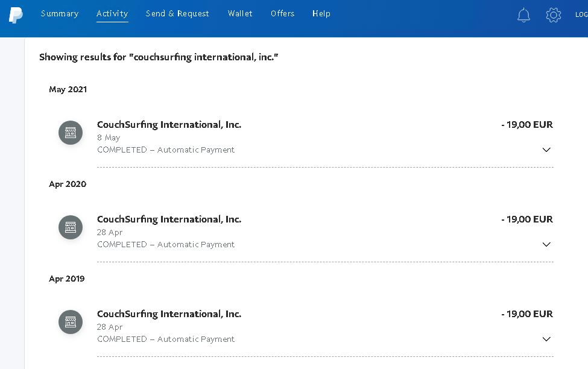Open CouchSurfing payment from May 2021
The width and height of the screenshot is (588, 369).
coord(169,125)
